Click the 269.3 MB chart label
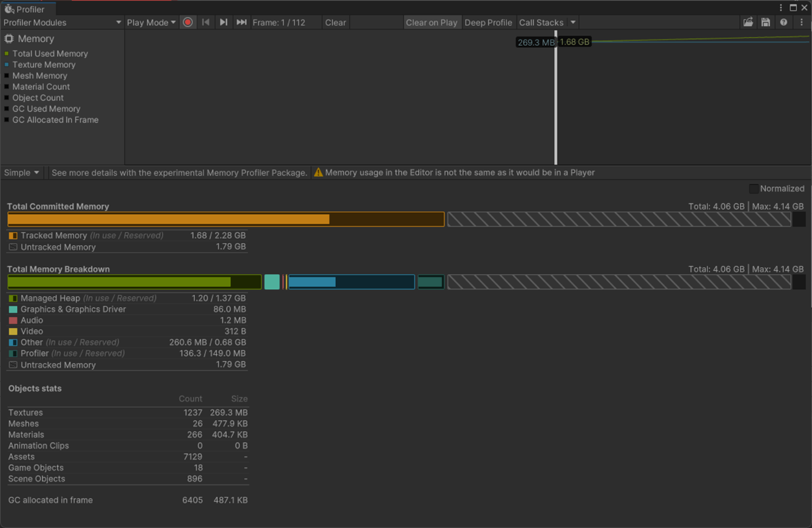812x528 pixels. point(535,42)
